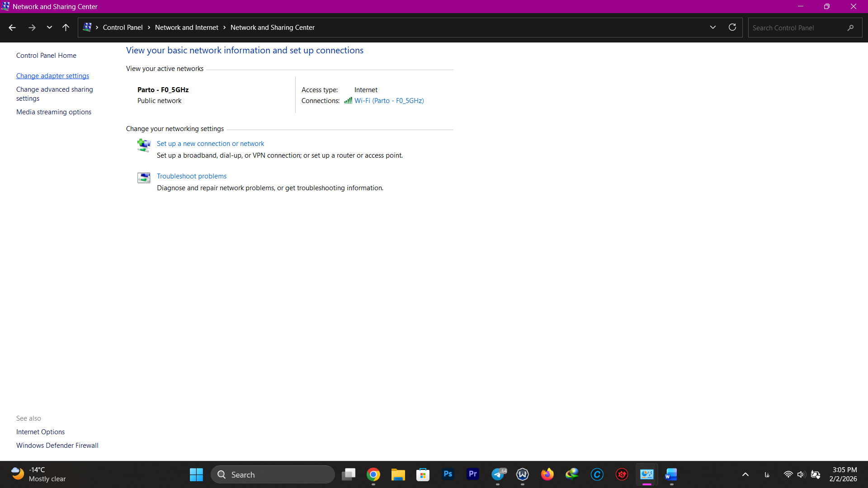Open Windows Defender Firewall link
The height and width of the screenshot is (488, 868).
click(x=57, y=446)
